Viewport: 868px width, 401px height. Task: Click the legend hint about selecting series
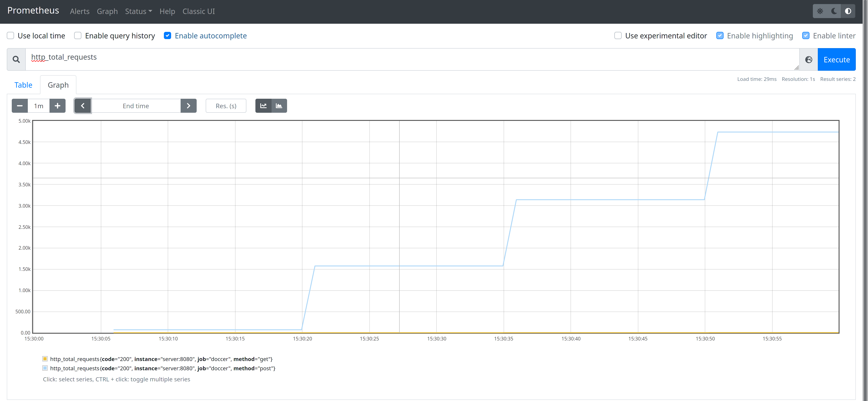pos(117,379)
